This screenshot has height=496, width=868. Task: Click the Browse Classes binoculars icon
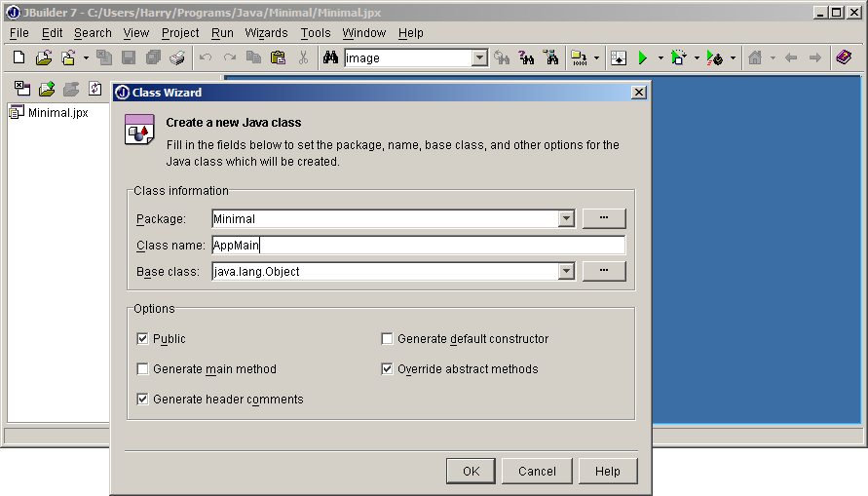pos(551,57)
